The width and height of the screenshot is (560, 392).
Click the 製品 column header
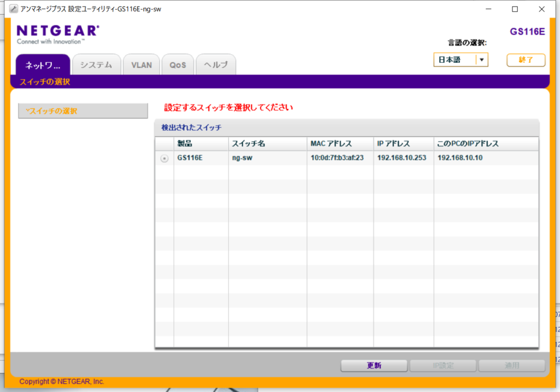pyautogui.click(x=201, y=144)
